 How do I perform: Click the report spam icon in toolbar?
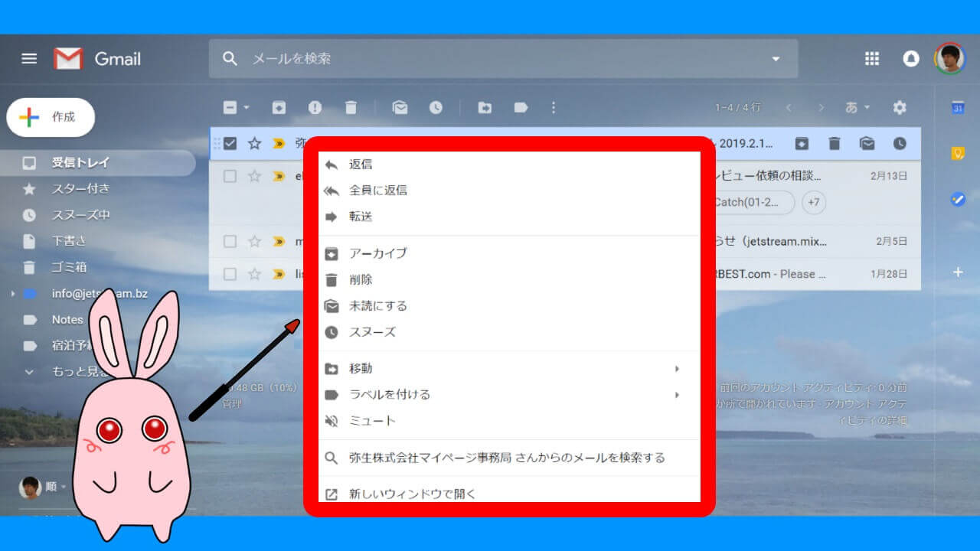pos(315,107)
